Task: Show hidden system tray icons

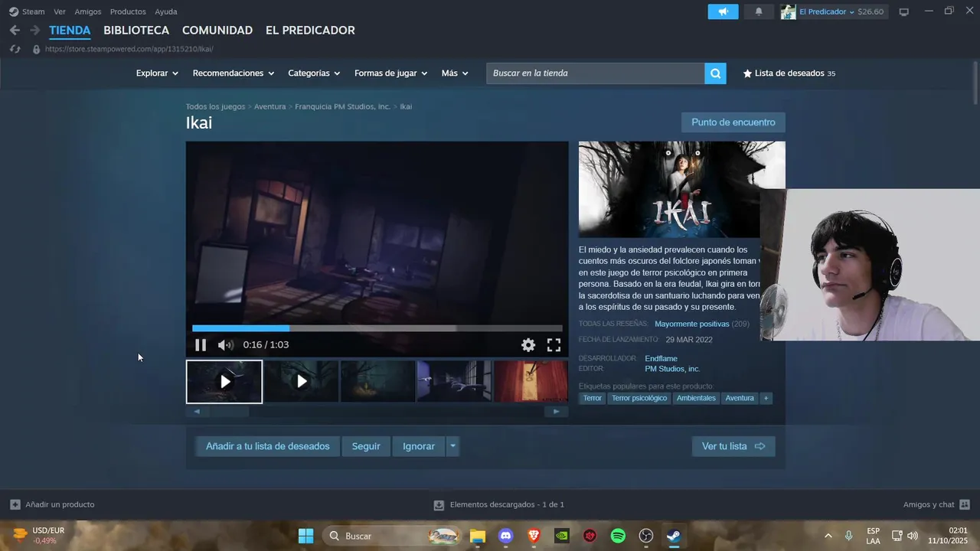Action: coord(828,536)
